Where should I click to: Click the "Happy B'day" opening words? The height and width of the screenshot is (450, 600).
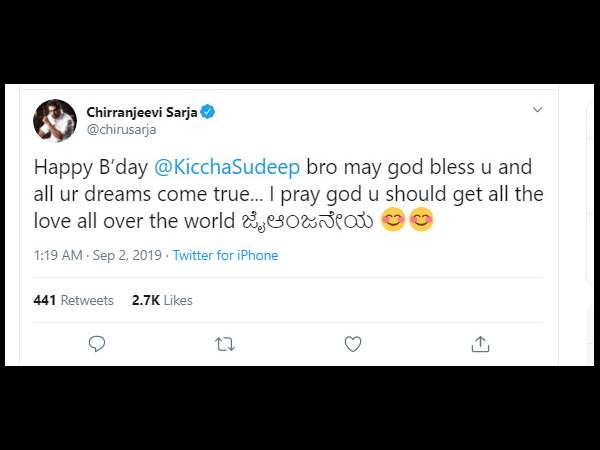point(91,168)
